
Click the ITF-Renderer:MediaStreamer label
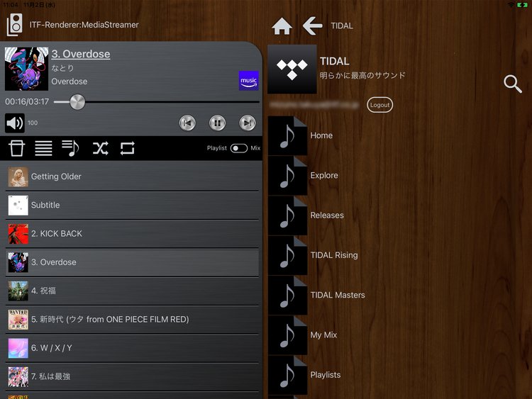84,25
